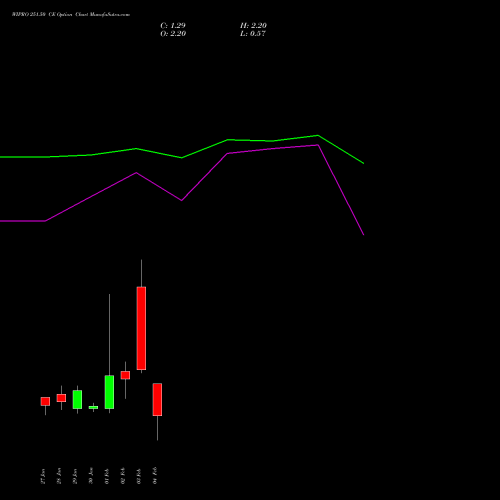Select the 30 Jan date label
Image resolution: width=500 pixels, height=500 pixels.
click(91, 476)
